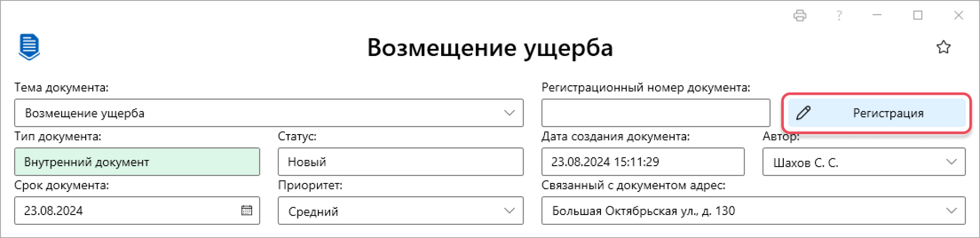Open help via question mark icon

[839, 15]
